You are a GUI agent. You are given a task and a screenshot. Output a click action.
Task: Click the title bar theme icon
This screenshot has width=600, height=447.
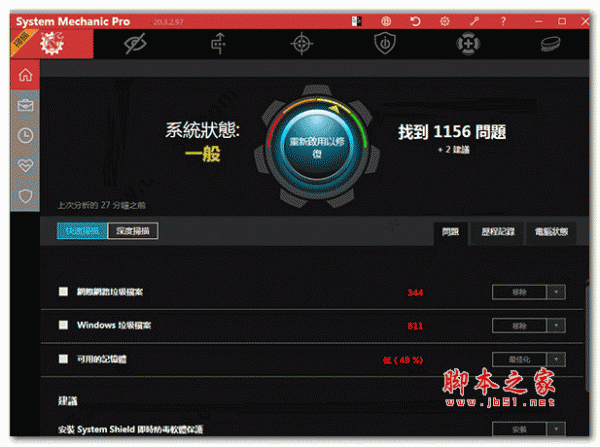point(357,21)
